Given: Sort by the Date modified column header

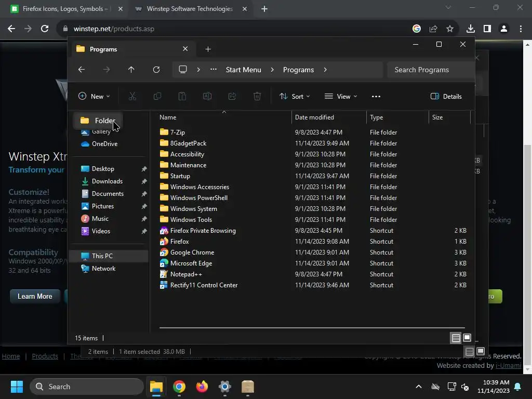Looking at the screenshot, I should (x=329, y=117).
